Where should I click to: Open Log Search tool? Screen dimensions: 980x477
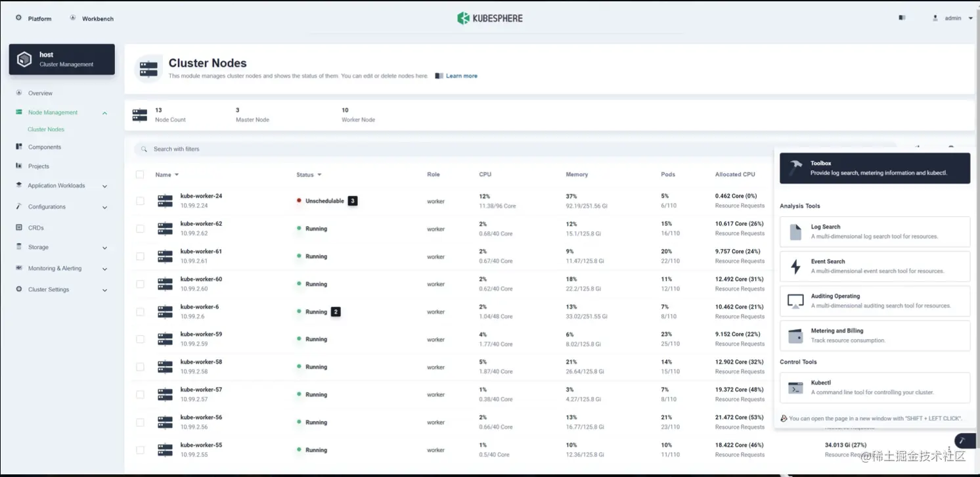[874, 231]
